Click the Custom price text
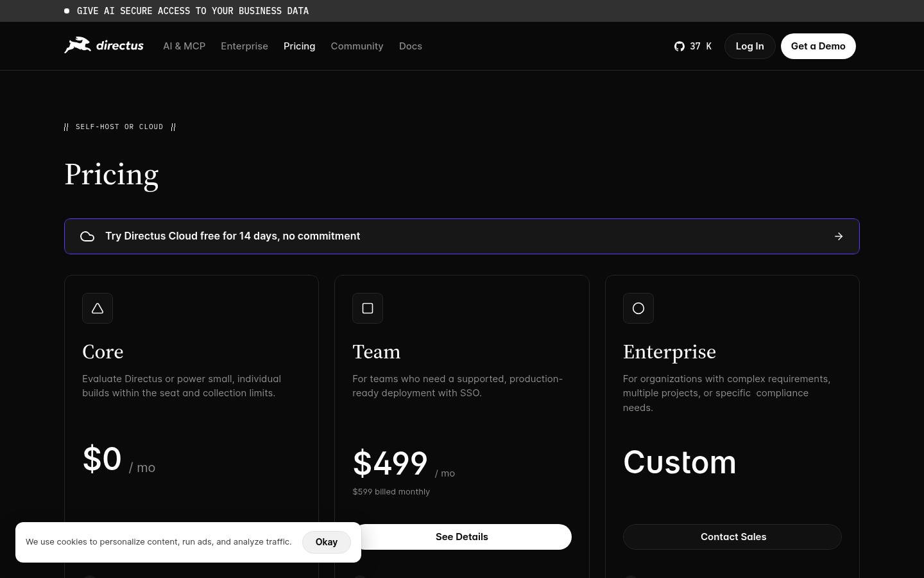Screen dimensions: 924x578 click(680, 462)
